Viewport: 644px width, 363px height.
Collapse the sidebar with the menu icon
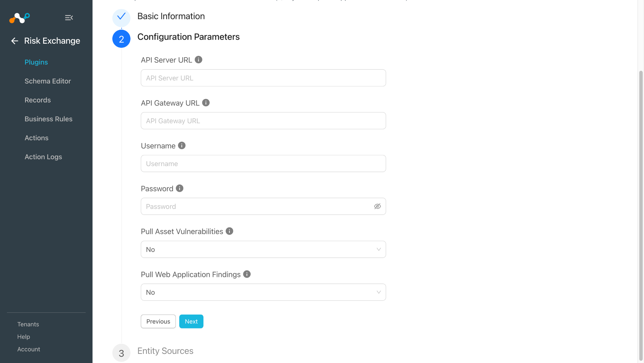(x=69, y=18)
